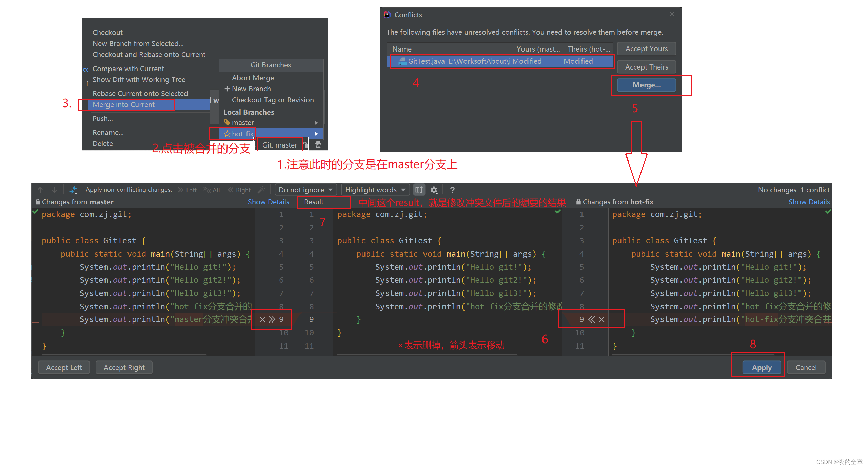Click the Result pane horizontal scrollbar
This screenshot has width=868, height=468.
point(427,355)
